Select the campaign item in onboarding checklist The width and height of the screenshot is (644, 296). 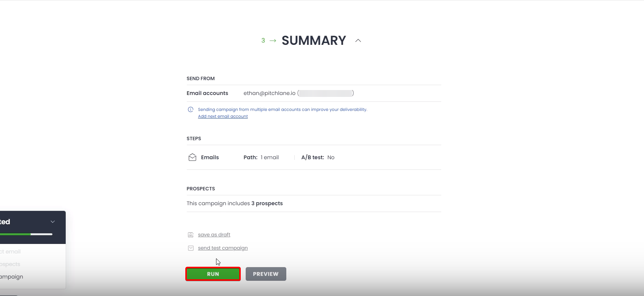[x=11, y=277]
